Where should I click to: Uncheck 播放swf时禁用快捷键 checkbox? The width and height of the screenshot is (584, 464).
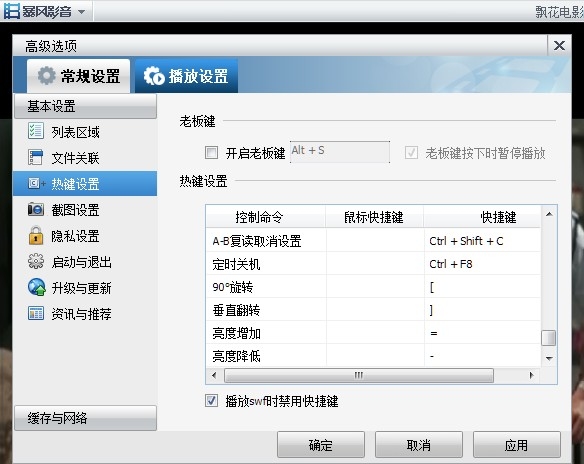pos(212,401)
